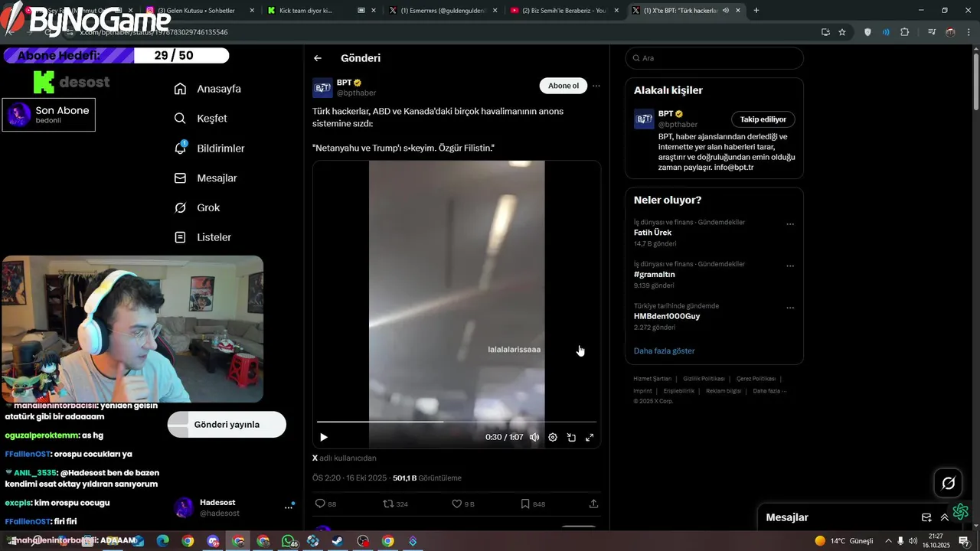980x551 pixels.
Task: Open Steam from the taskbar
Action: (x=338, y=541)
